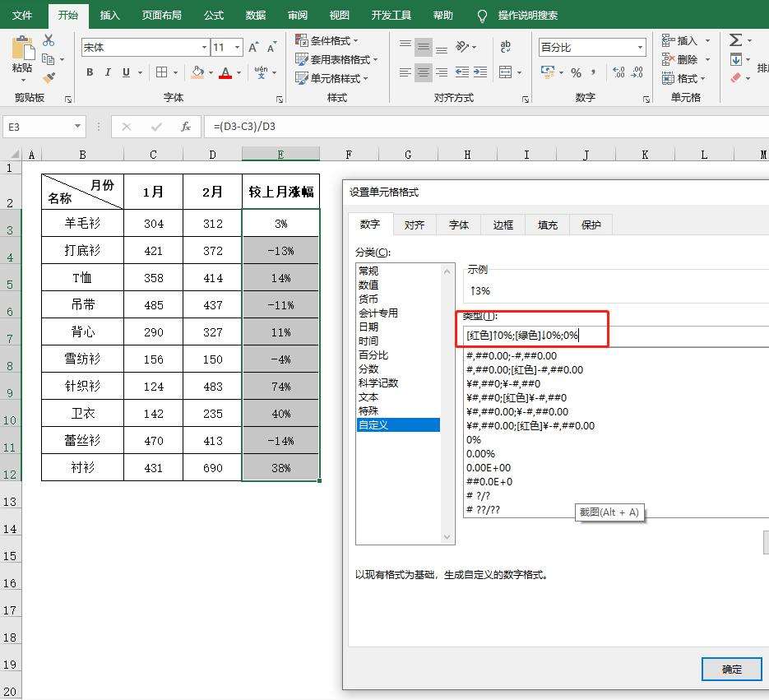Click the align left icon

[x=405, y=72]
